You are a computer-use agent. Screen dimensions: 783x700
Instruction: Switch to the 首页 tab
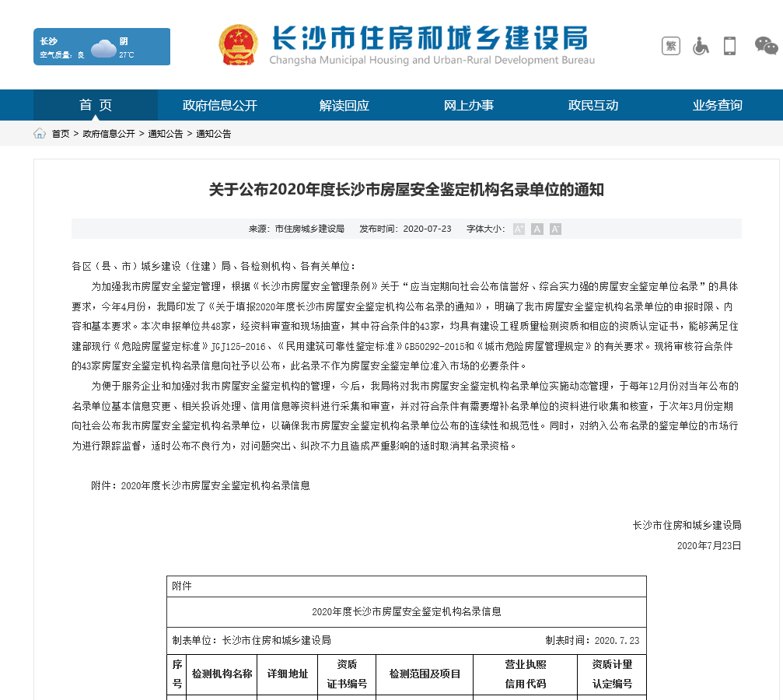94,104
